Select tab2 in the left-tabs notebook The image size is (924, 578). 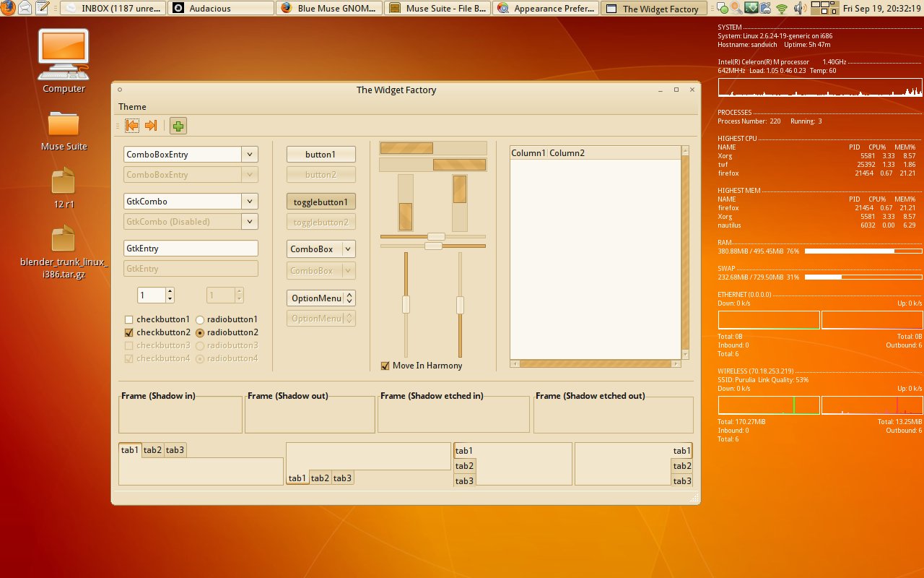[465, 466]
